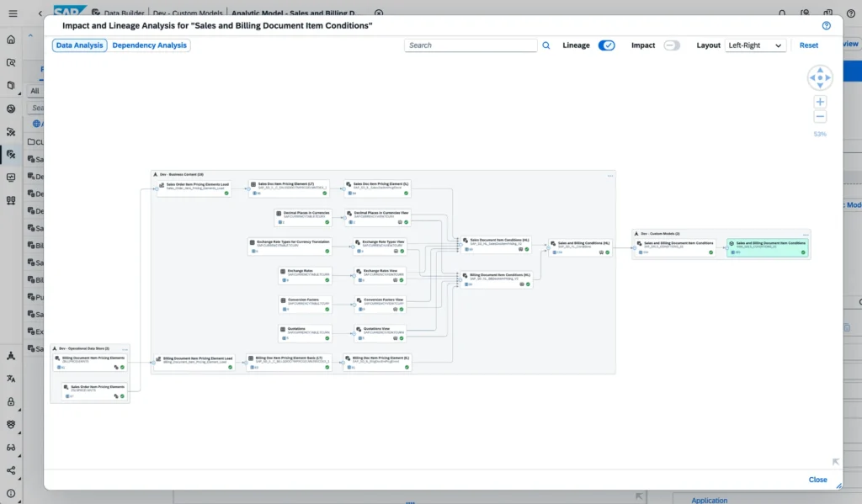Select the Exchange Rates table node
The width and height of the screenshot is (862, 504).
(x=305, y=276)
